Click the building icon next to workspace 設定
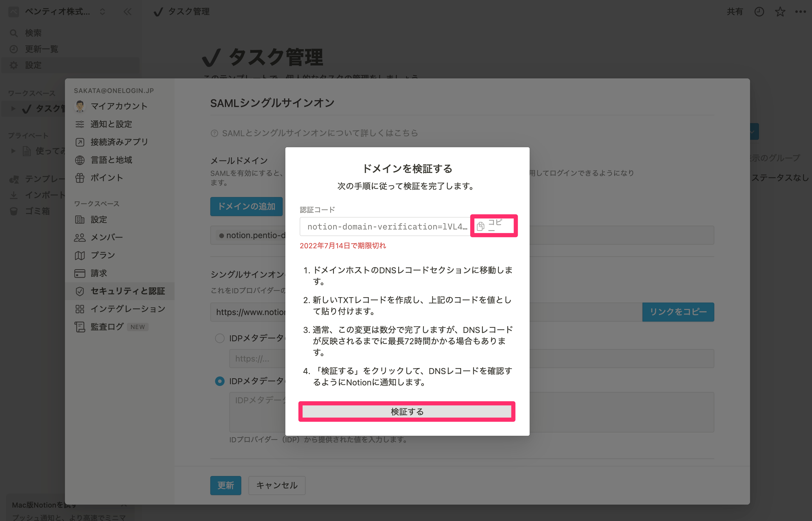Viewport: 812px width, 521px height. [80, 220]
